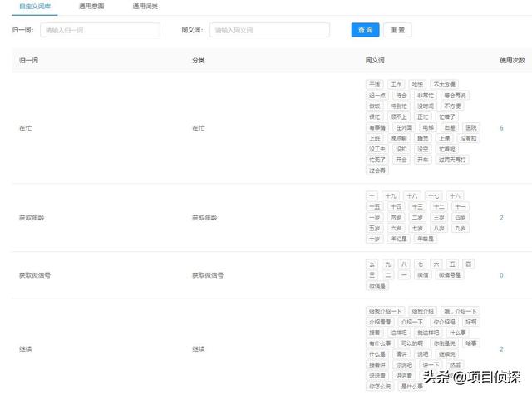The image size is (532, 395).
Task: Click the 十一 synonym tag
Action: (461, 207)
